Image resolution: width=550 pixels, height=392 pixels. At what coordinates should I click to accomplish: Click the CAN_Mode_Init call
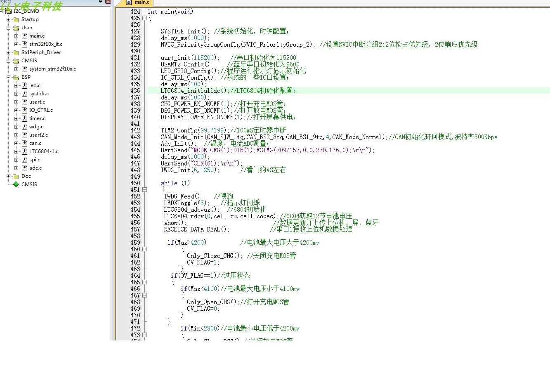[x=274, y=137]
